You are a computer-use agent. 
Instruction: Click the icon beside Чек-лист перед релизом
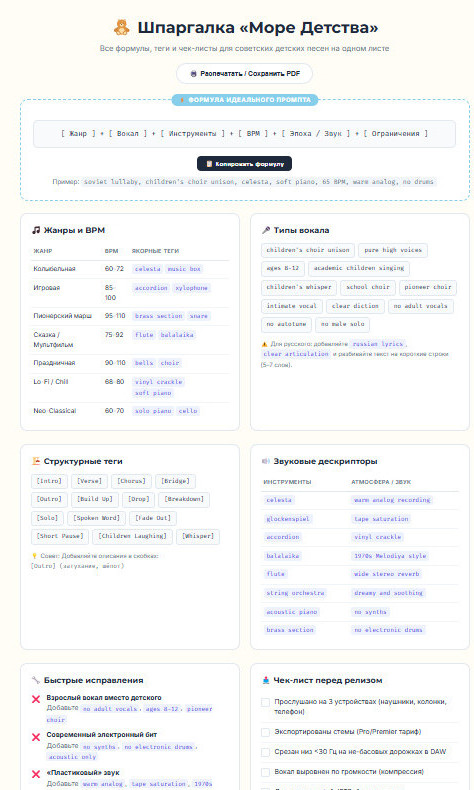pyautogui.click(x=266, y=680)
